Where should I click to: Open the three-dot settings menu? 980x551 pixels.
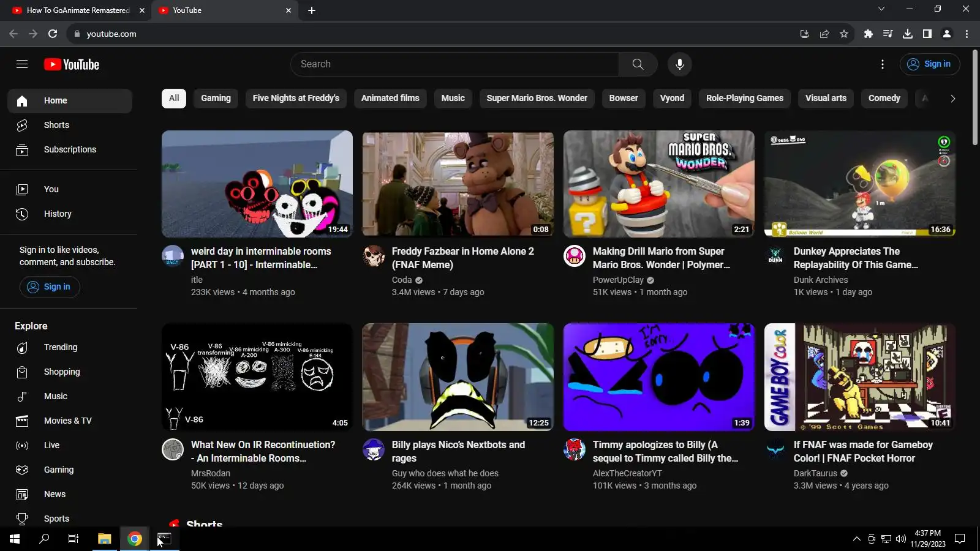pyautogui.click(x=883, y=64)
